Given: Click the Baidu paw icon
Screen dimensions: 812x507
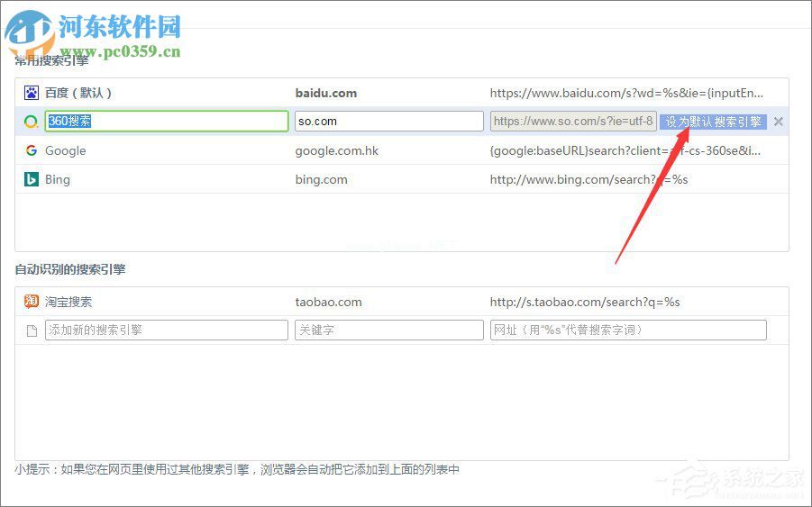Looking at the screenshot, I should click(x=31, y=93).
